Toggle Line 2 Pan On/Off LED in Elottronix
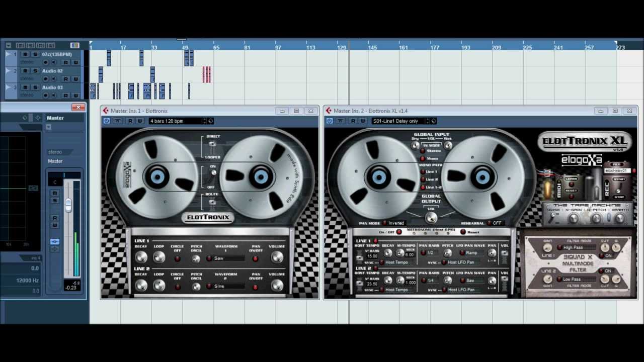Viewport: 644px width, 362px height. (x=256, y=287)
